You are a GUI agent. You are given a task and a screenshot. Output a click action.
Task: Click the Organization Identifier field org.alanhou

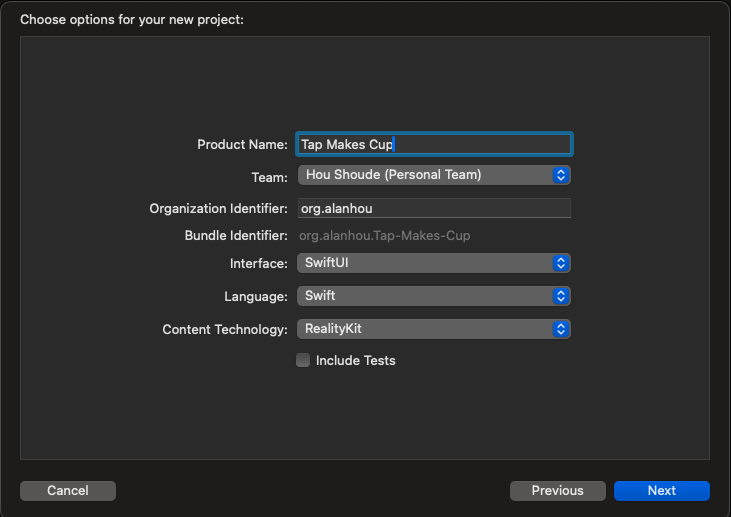pos(433,208)
